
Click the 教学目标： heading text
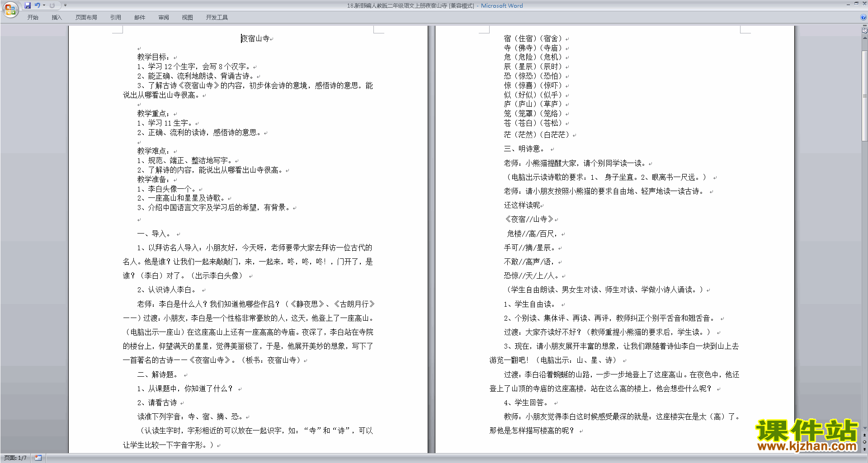tap(154, 57)
